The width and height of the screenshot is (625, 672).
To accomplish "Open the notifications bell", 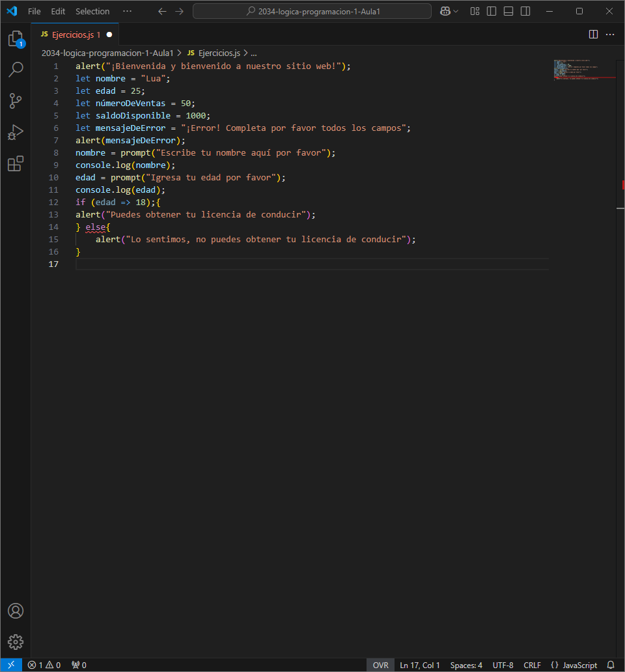I will (611, 665).
